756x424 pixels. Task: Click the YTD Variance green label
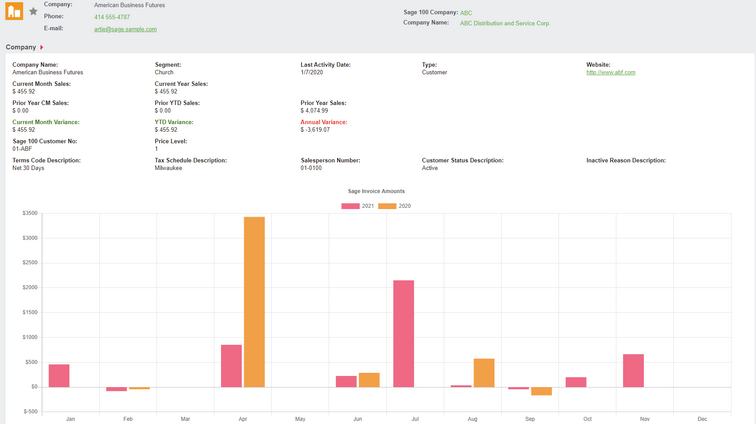174,122
